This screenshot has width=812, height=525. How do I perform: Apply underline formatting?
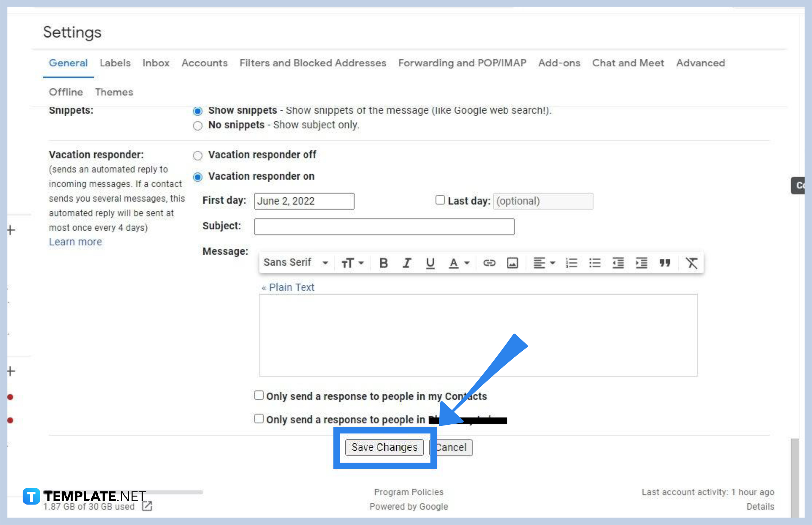430,262
